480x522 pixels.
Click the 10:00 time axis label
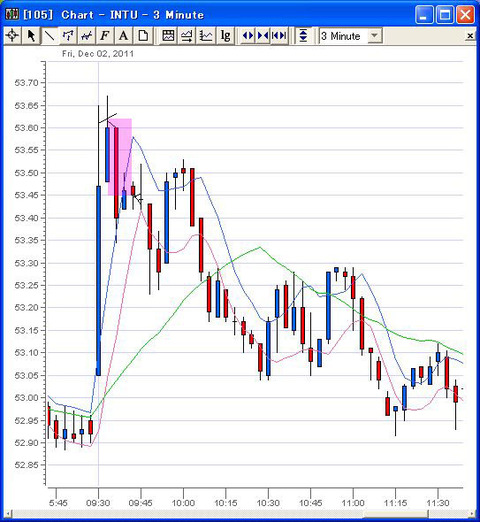(x=183, y=503)
